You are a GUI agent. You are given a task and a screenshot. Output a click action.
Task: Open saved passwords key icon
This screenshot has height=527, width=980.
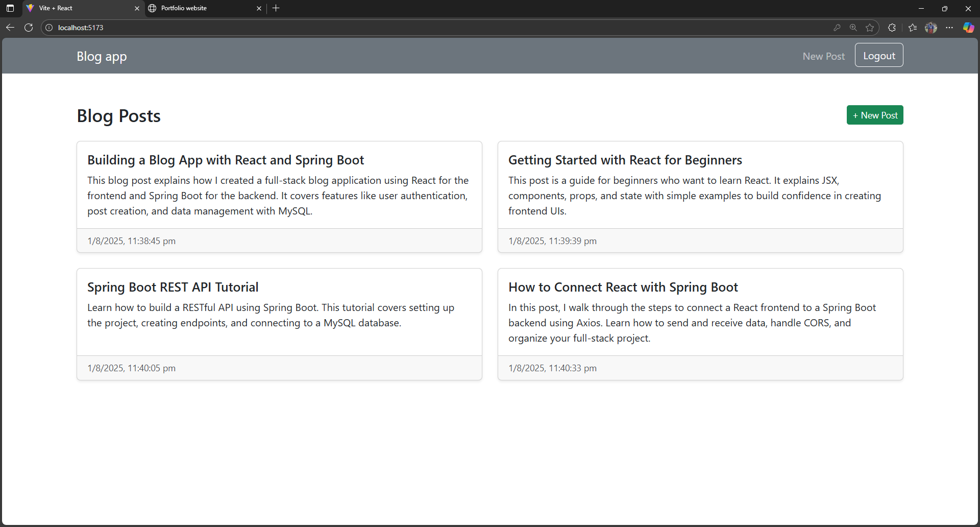pyautogui.click(x=837, y=28)
